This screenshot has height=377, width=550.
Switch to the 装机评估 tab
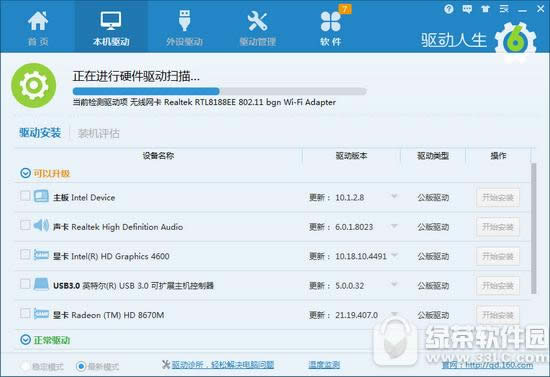[99, 133]
